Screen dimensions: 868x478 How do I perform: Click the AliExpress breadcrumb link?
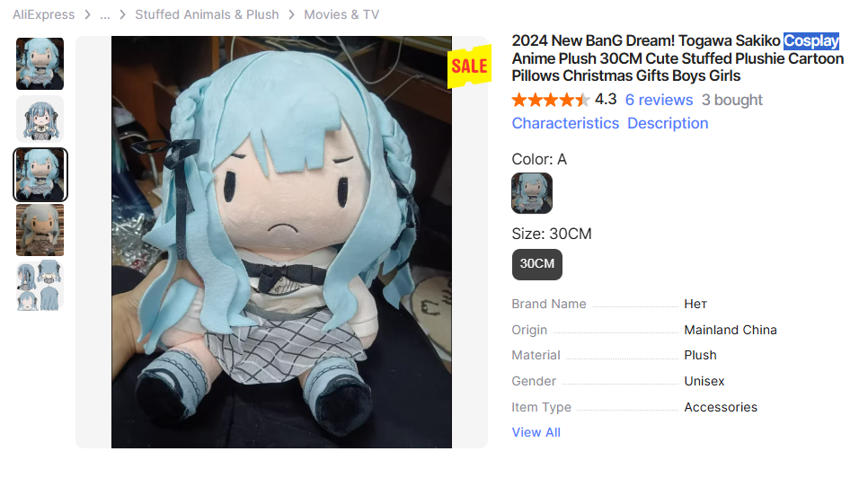tap(44, 14)
